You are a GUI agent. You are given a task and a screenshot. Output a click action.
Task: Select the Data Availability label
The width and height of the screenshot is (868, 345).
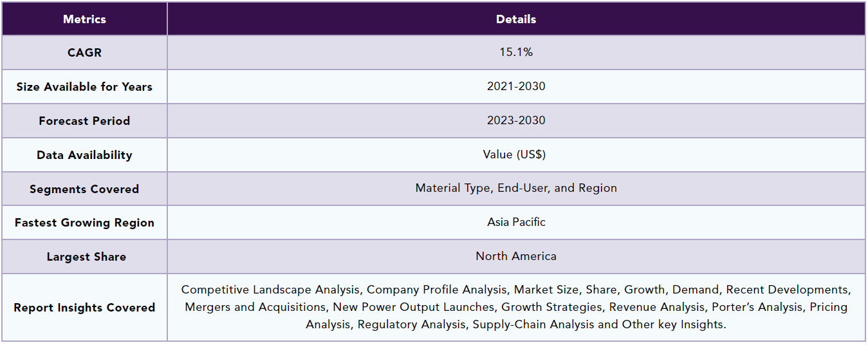(84, 155)
